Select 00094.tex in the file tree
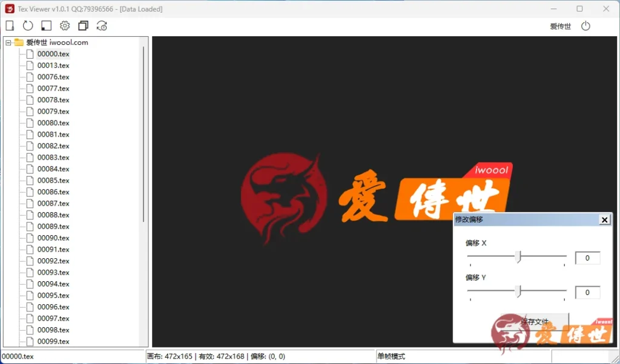The width and height of the screenshot is (620, 364). click(x=53, y=284)
